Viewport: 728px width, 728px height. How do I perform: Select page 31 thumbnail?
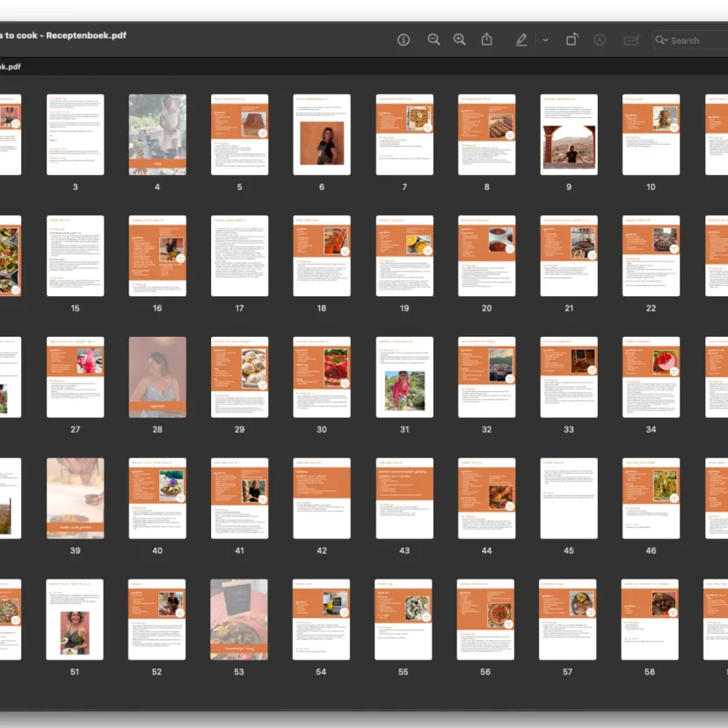click(x=404, y=376)
